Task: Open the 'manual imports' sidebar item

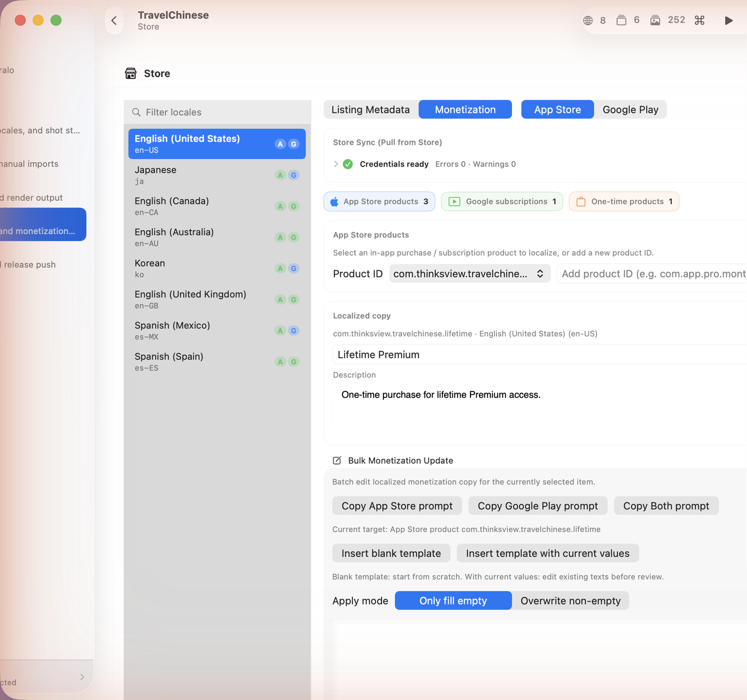Action: tap(43, 164)
